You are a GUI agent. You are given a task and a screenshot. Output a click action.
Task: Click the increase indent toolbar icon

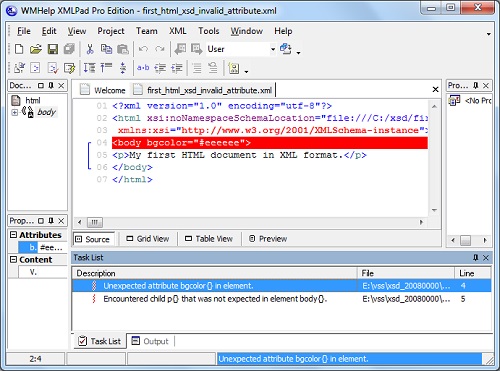point(177,68)
